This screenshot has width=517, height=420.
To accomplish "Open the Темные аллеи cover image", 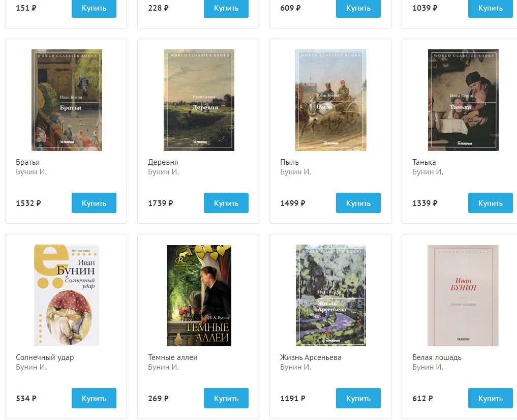I will tap(199, 295).
